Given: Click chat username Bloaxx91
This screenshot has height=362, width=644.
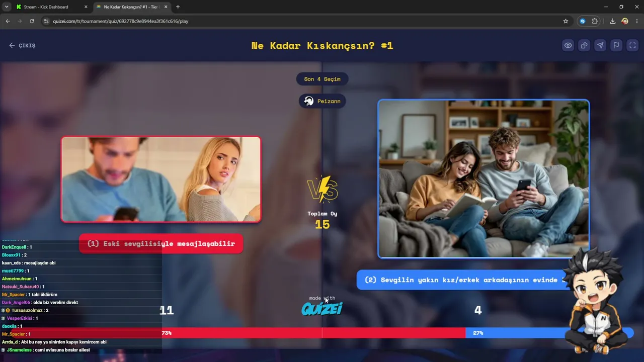Looking at the screenshot, I should pyautogui.click(x=11, y=255).
